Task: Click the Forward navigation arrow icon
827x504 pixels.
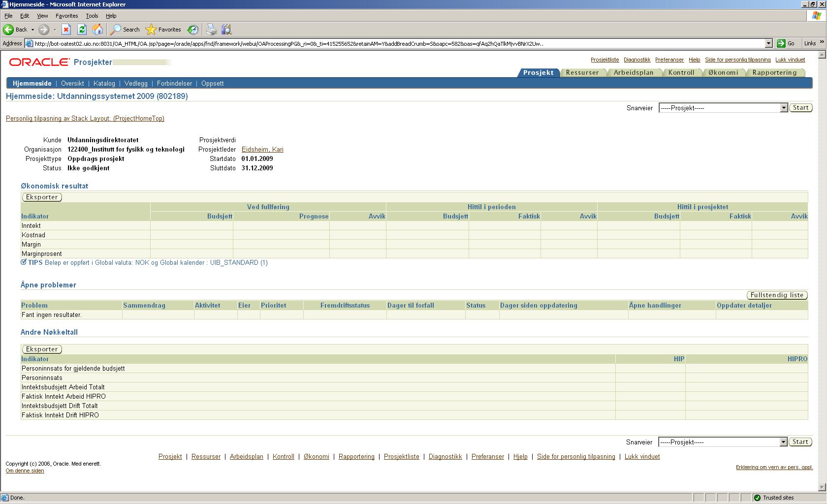Action: (44, 30)
